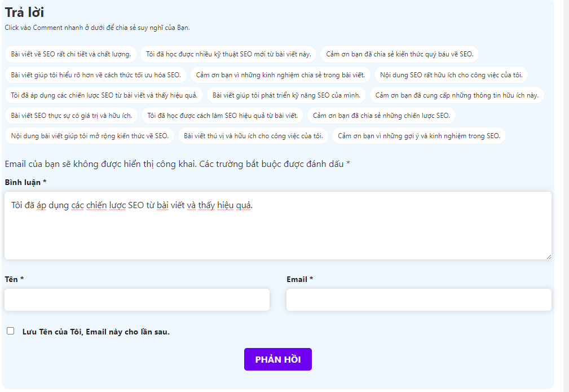Click inside the Bình luận comment box
The image size is (569, 392).
tap(278, 224)
